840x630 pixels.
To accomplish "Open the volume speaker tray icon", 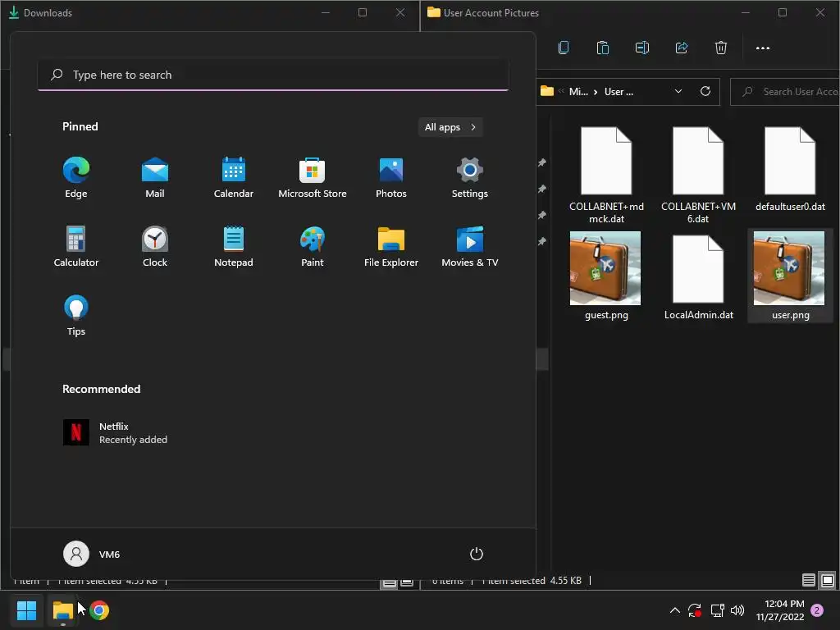I will tap(737, 610).
